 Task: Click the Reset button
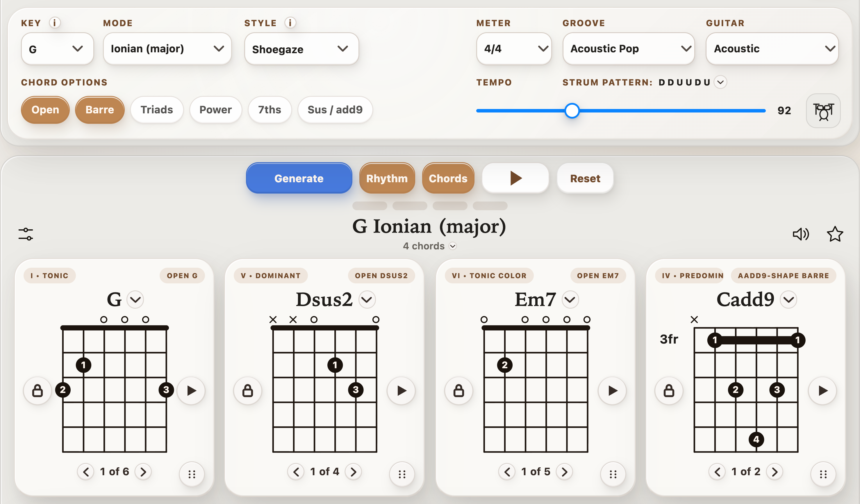[x=585, y=178]
